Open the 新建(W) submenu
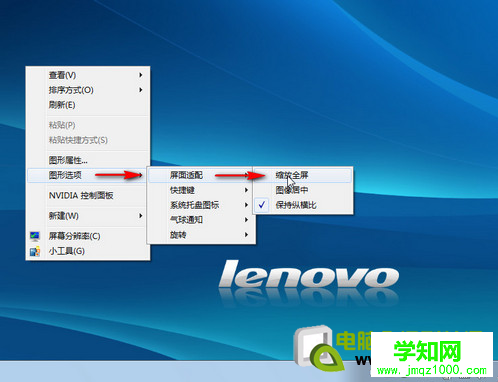The image size is (498, 382). pos(88,216)
